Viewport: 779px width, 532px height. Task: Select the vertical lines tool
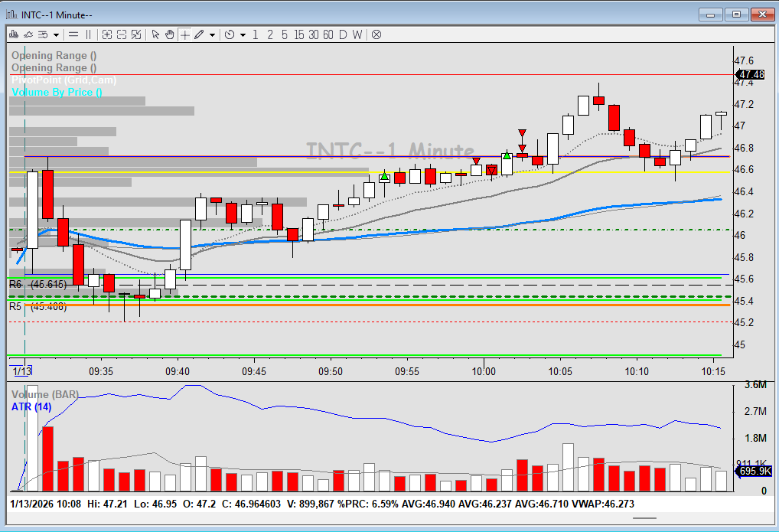point(89,34)
